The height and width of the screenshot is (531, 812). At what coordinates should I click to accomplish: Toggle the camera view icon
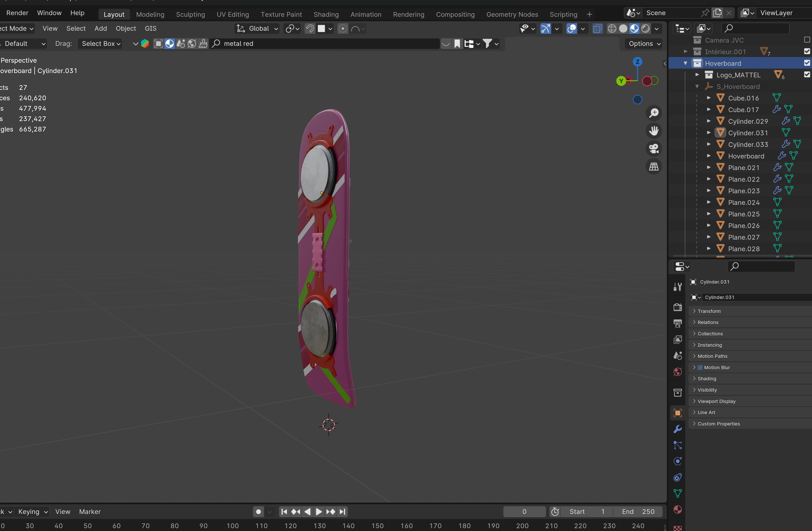(654, 149)
